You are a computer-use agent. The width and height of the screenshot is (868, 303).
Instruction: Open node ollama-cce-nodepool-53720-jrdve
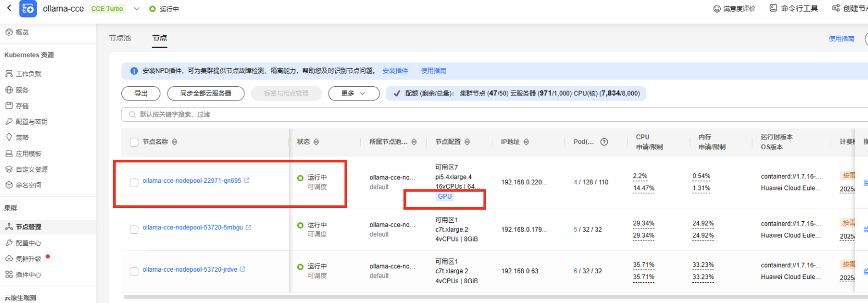(x=190, y=270)
